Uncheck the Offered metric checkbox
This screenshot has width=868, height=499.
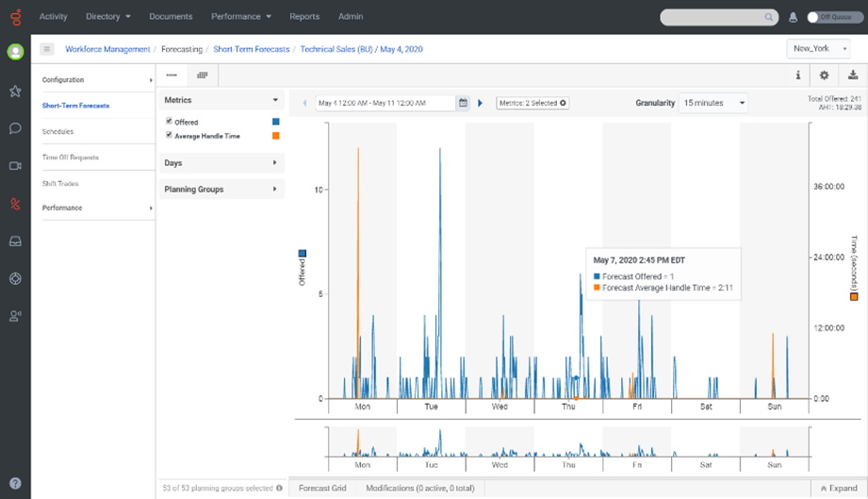pyautogui.click(x=169, y=122)
